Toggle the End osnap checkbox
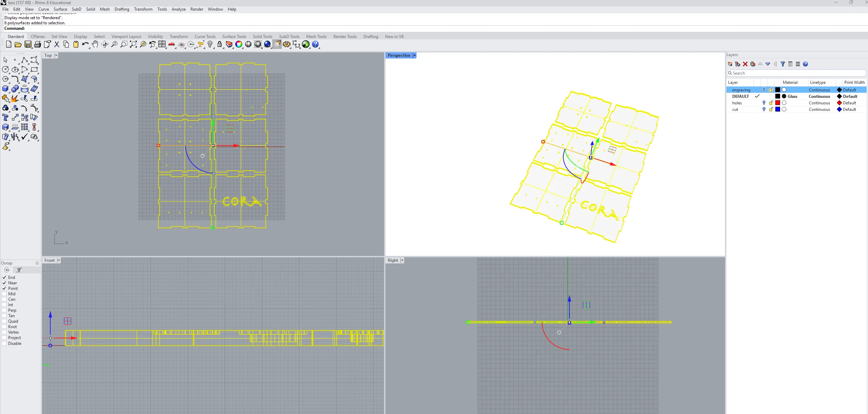 4,277
